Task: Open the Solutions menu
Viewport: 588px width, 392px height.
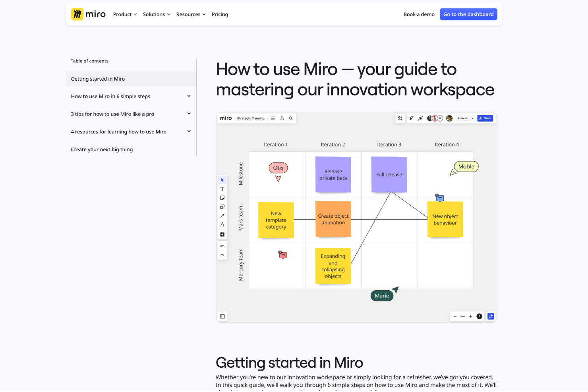Action: 156,14
